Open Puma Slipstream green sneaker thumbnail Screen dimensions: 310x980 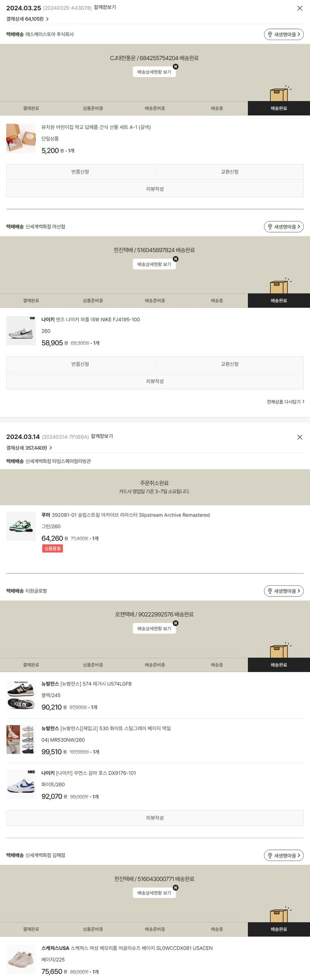[x=21, y=526]
